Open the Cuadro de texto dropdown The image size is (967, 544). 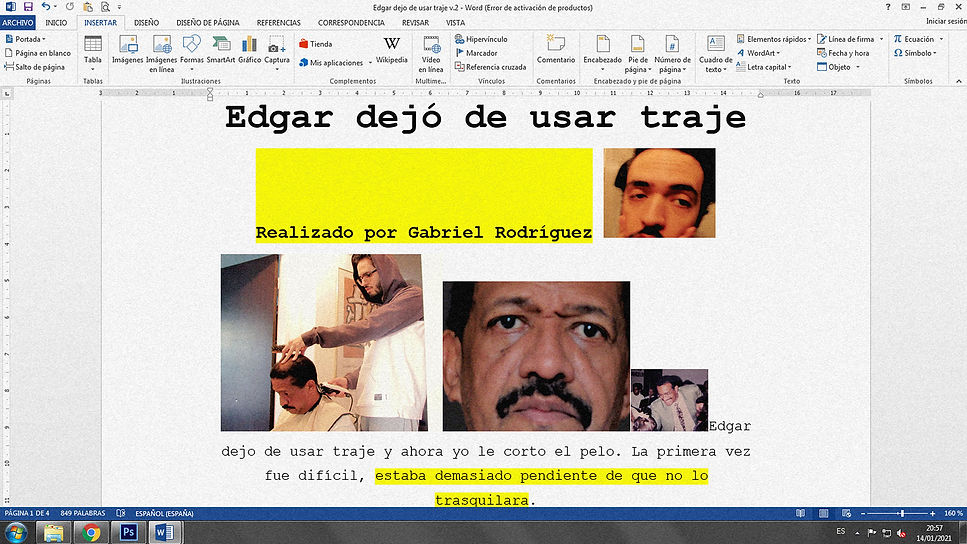coord(715,54)
